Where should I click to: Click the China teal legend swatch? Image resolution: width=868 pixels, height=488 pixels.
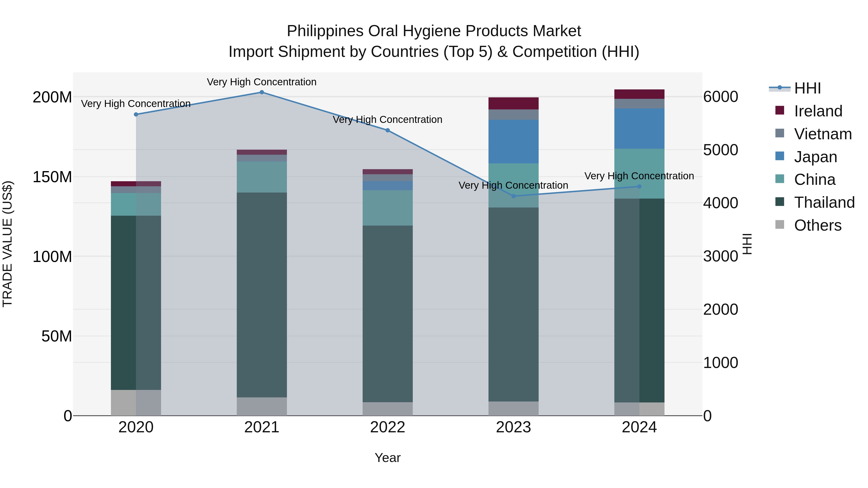(x=780, y=179)
